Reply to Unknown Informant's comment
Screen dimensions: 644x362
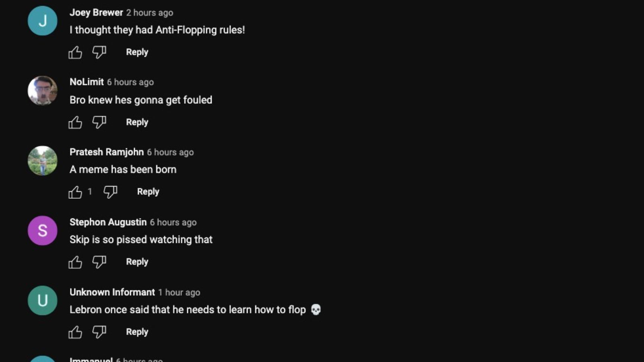click(x=137, y=332)
